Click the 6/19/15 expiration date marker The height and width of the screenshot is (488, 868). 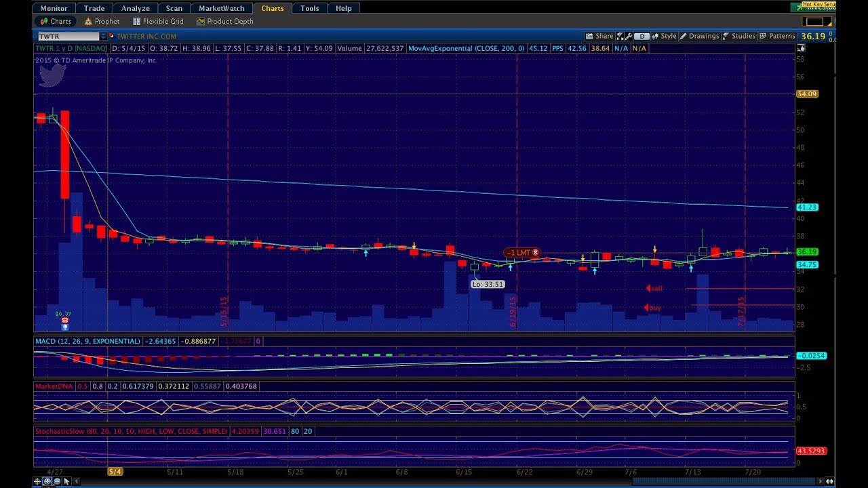coord(513,312)
